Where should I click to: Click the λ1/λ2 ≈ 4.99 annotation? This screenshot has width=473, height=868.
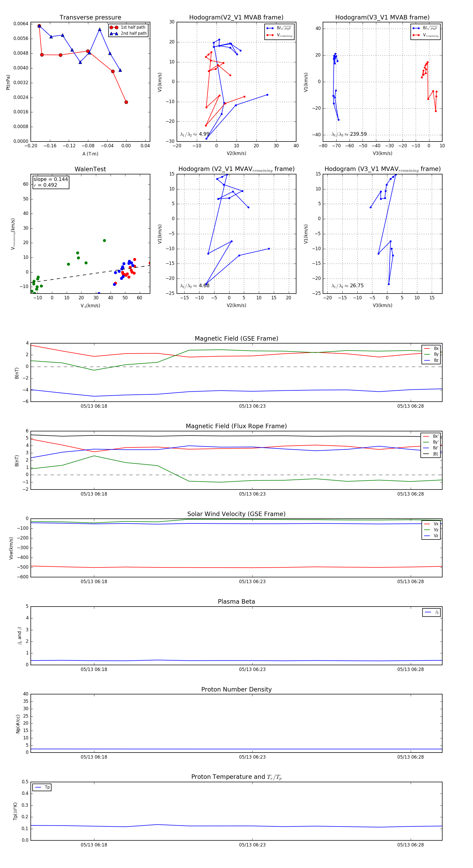[195, 134]
